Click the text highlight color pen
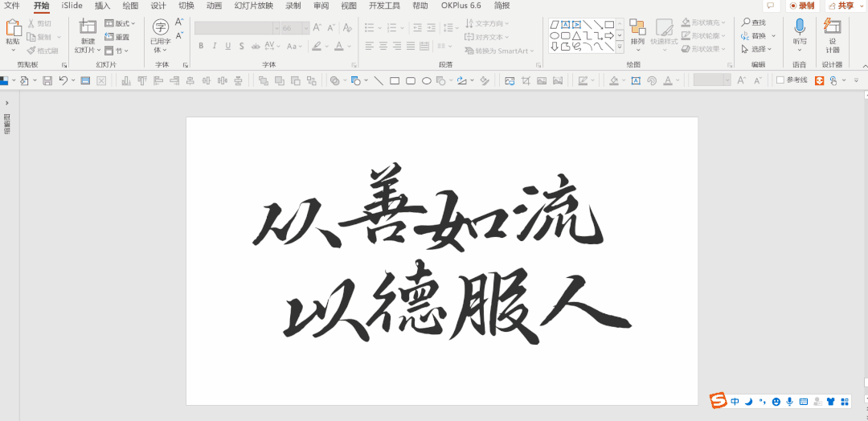Screen dimensions: 868x421 [316, 46]
